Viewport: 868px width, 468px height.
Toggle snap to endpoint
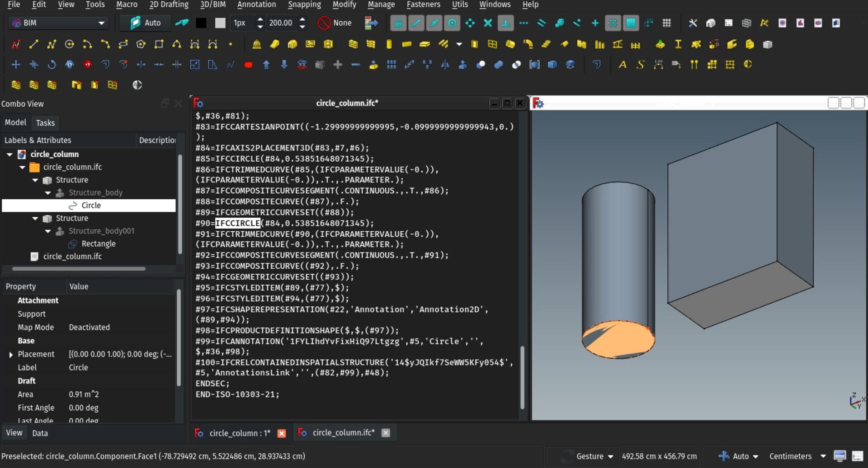tap(416, 23)
